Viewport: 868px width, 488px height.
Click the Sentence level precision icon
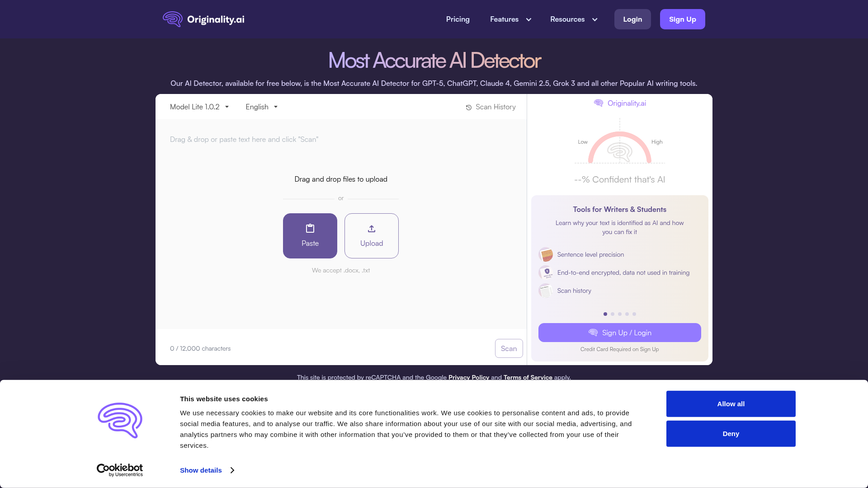point(546,254)
